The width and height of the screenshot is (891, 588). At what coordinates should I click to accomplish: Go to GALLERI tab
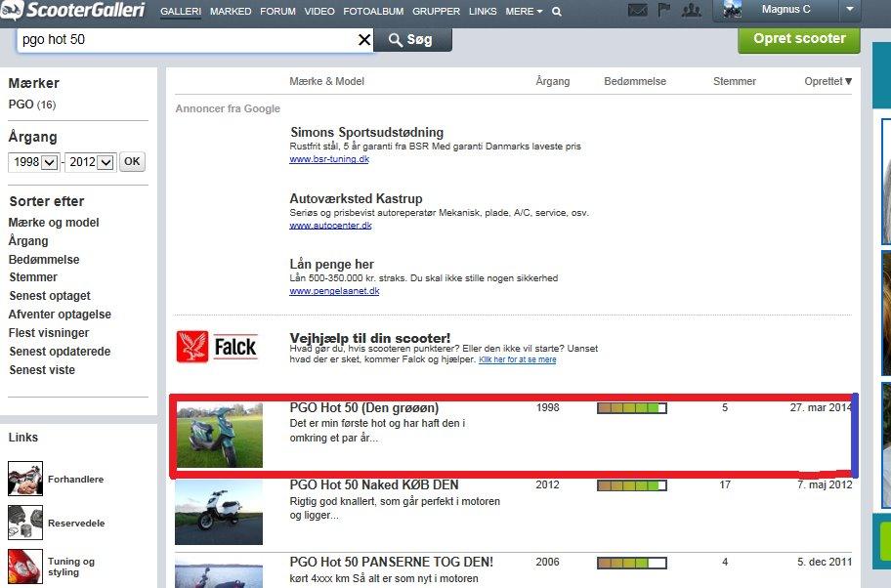181,12
